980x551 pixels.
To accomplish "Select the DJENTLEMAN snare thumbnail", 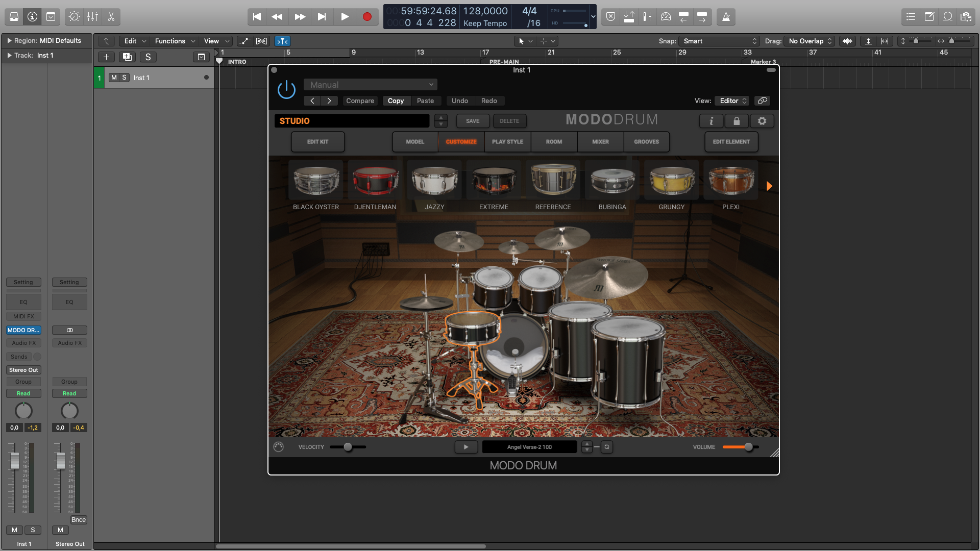I will coord(375,181).
